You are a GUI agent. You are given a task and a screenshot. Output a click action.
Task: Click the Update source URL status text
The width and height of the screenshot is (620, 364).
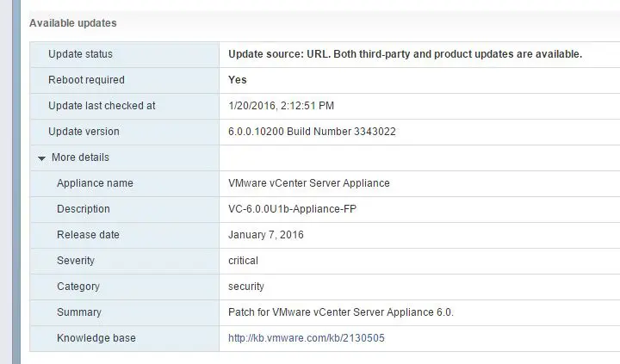[405, 54]
